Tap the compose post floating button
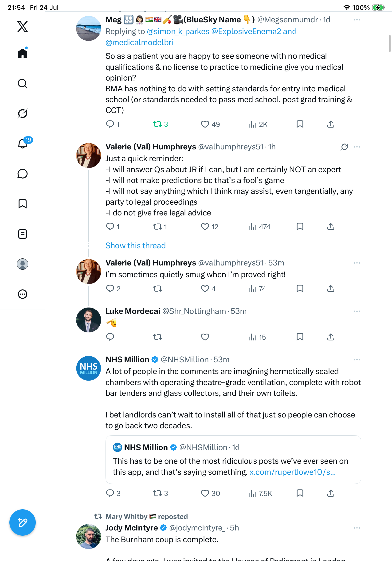 coord(23,522)
